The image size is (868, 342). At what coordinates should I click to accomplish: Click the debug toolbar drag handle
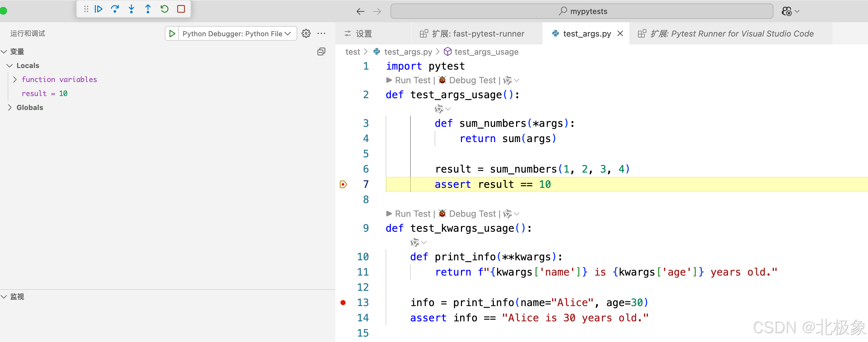[86, 9]
